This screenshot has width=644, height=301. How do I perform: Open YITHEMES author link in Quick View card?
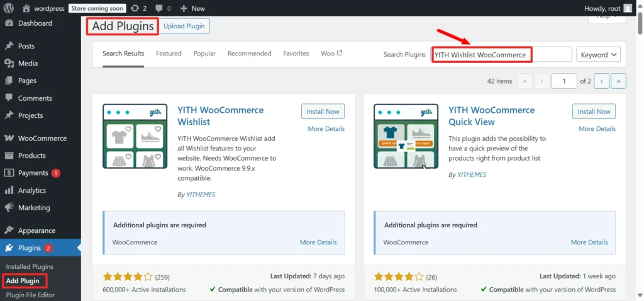coord(472,175)
